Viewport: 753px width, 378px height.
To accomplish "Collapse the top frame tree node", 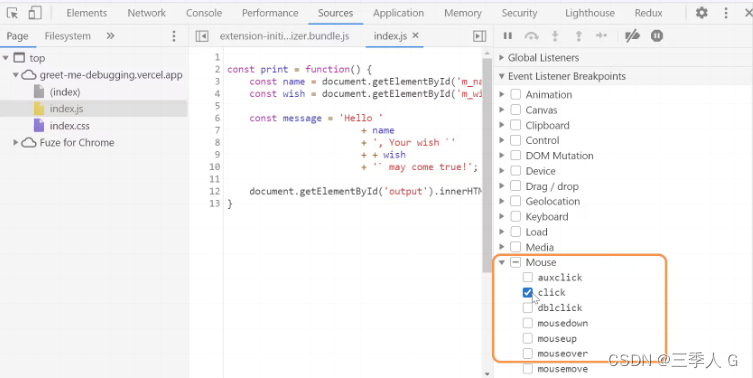I will click(x=6, y=58).
